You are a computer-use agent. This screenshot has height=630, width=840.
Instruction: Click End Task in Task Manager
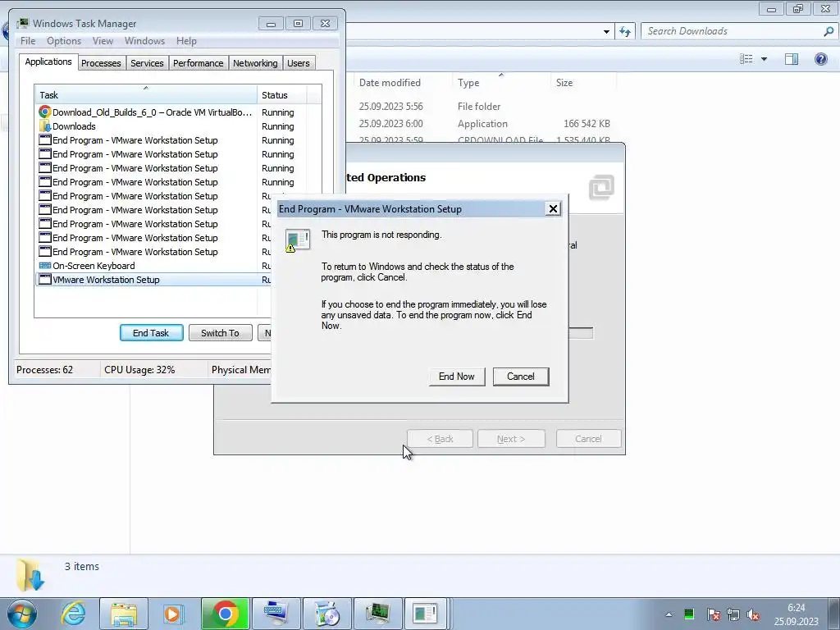click(x=151, y=333)
